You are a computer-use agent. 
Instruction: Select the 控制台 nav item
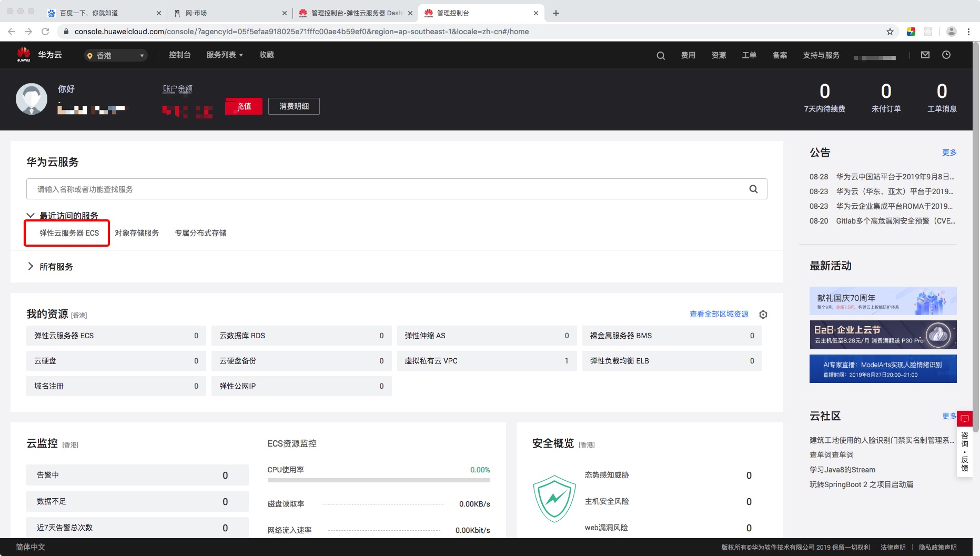click(x=179, y=55)
